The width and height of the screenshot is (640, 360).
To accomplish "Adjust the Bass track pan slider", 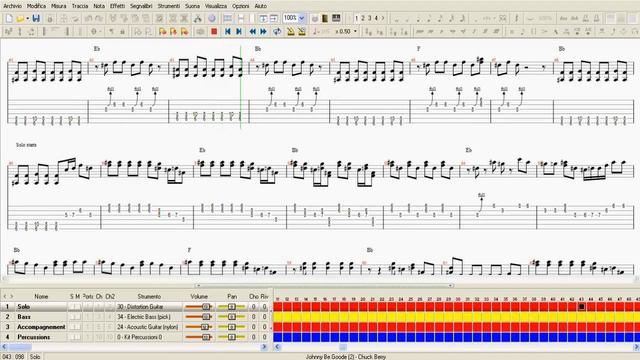I will pos(231,317).
